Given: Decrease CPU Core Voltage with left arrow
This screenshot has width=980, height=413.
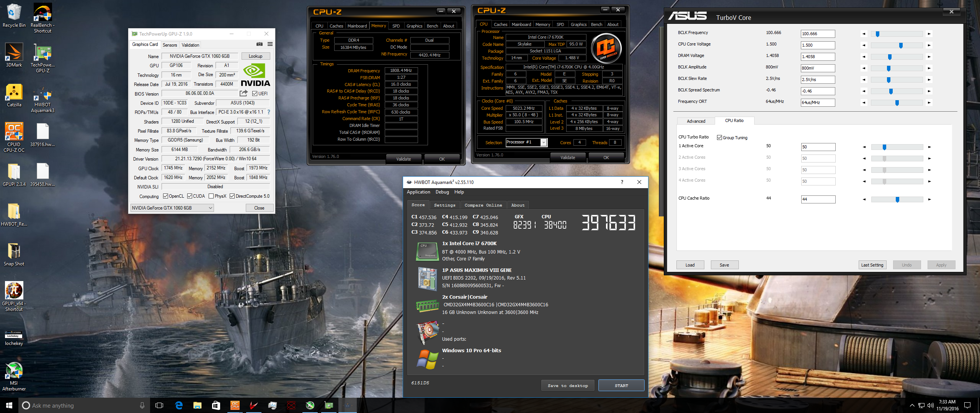Looking at the screenshot, I should click(864, 45).
